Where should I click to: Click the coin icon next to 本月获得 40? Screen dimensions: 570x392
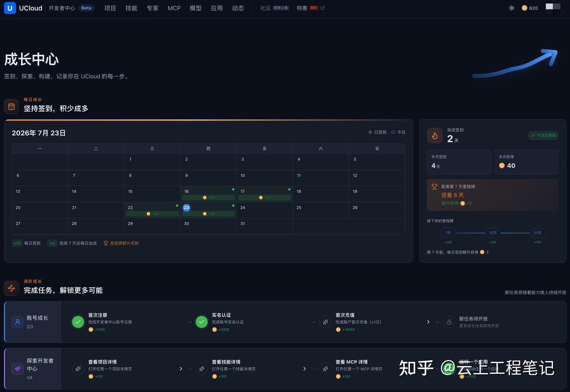502,166
